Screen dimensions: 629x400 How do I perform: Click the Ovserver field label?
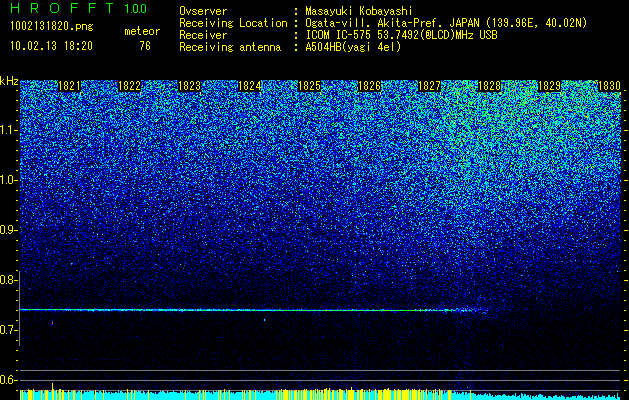pyautogui.click(x=203, y=12)
